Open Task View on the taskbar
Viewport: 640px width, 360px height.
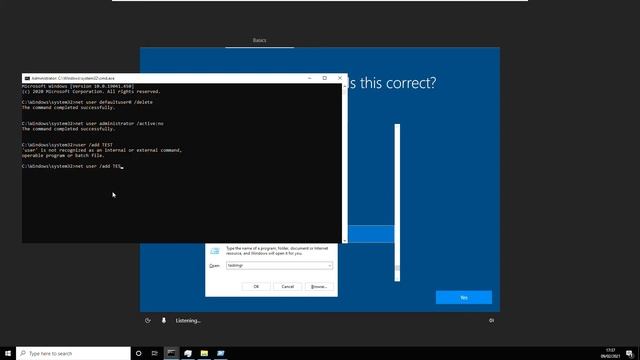tap(155, 353)
